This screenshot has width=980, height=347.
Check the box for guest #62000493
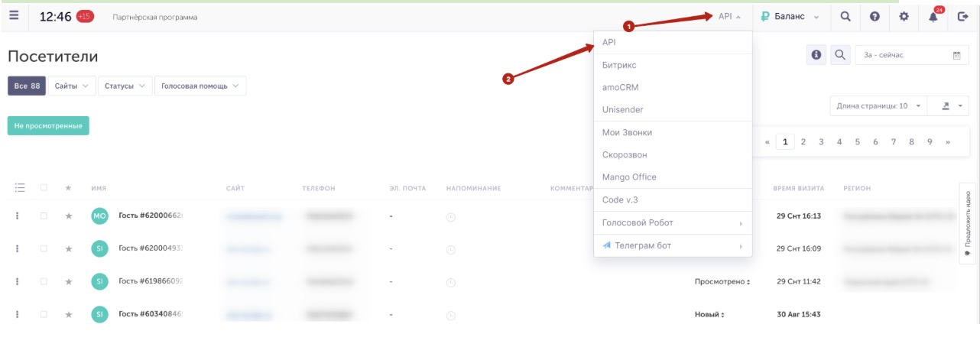point(44,249)
